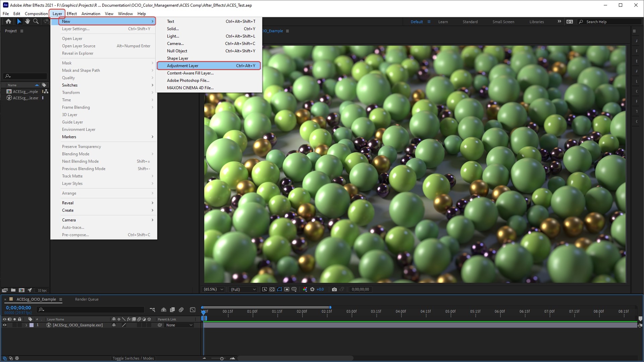This screenshot has height=362, width=644.
Task: Click Toggle Switches / Modes button
Action: click(133, 358)
